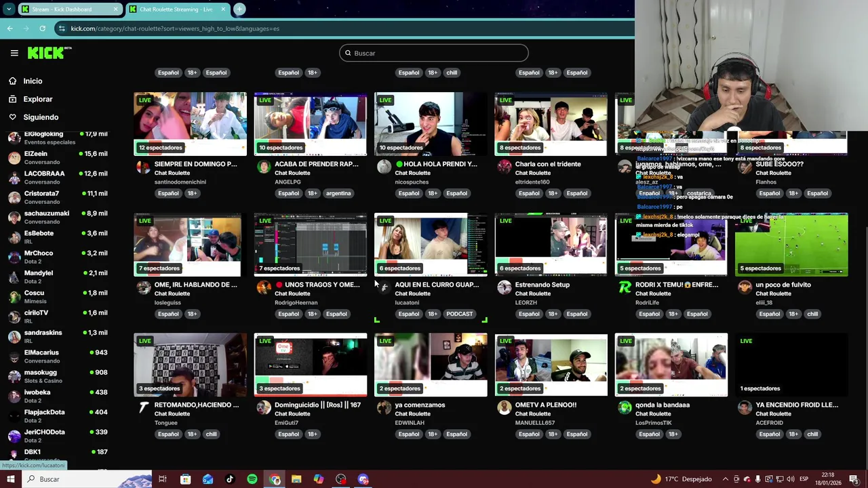Open TikTok from the taskbar
868x488 pixels.
(230, 479)
